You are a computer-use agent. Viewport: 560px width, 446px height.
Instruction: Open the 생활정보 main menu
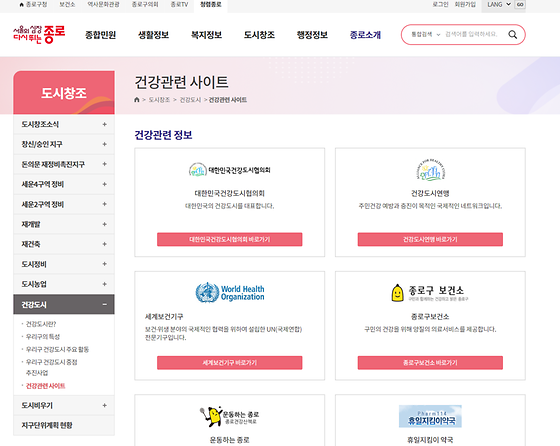coord(153,35)
